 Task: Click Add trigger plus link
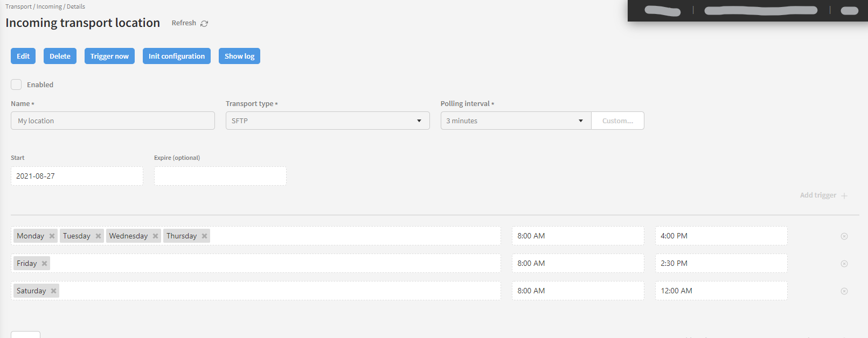click(823, 195)
